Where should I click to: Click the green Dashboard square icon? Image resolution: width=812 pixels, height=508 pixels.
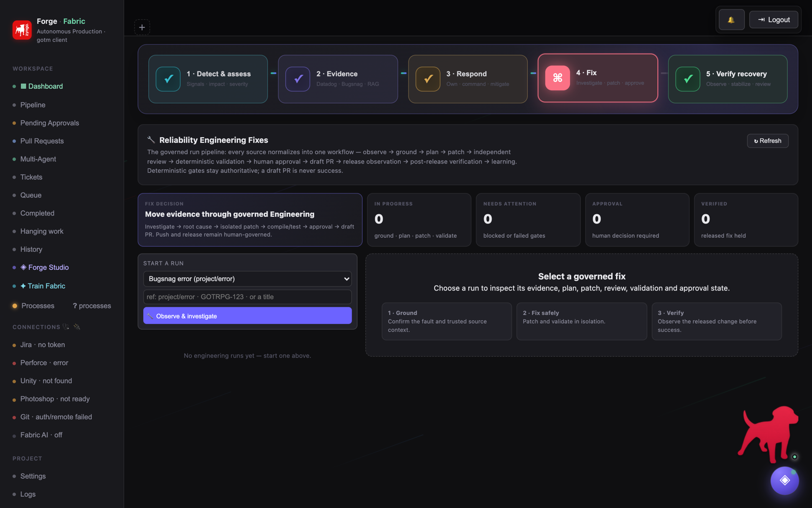coord(23,86)
